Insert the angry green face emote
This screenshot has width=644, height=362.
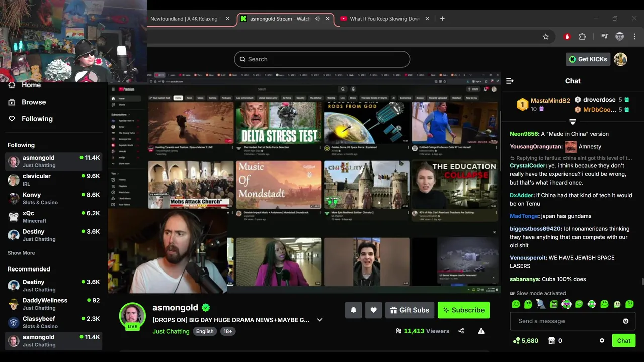pyautogui.click(x=554, y=304)
